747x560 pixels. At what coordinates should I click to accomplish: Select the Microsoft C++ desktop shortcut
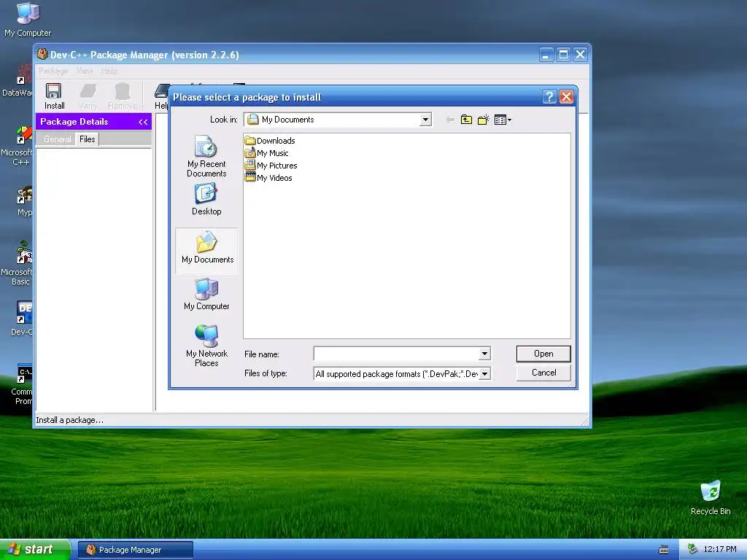[x=18, y=146]
